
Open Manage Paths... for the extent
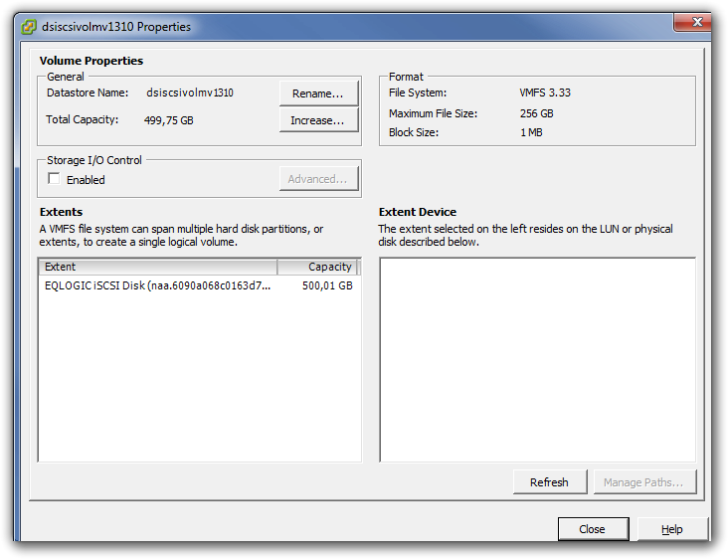point(643,482)
